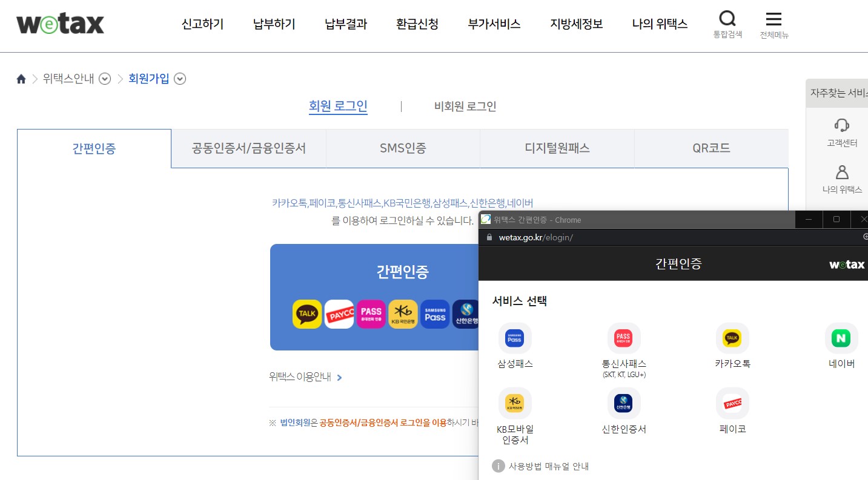The height and width of the screenshot is (480, 868).
Task: Click the 회원가입 breadcrumb text
Action: point(149,79)
